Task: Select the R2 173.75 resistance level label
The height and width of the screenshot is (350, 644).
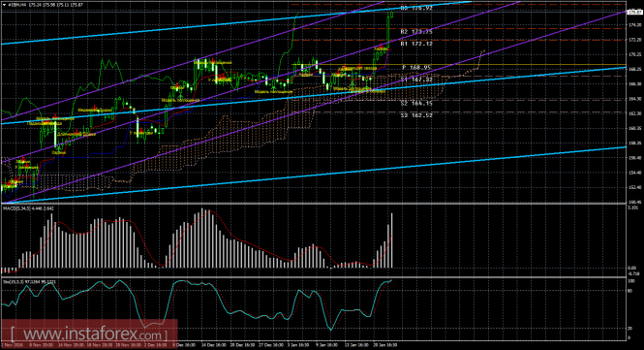Action: tap(416, 32)
